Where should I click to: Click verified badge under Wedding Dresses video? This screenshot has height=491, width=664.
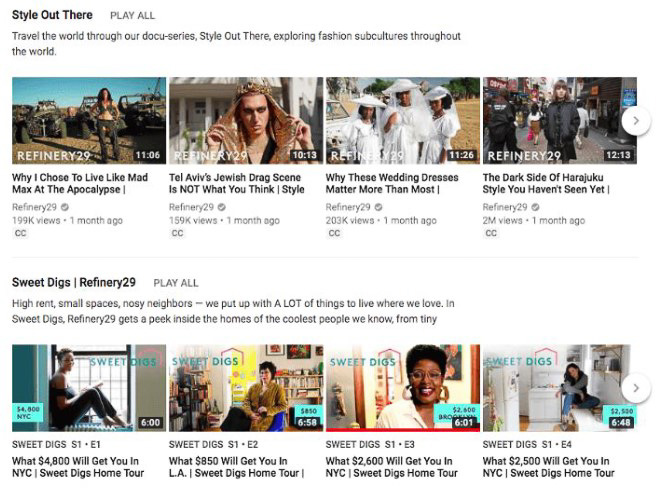coord(379,207)
